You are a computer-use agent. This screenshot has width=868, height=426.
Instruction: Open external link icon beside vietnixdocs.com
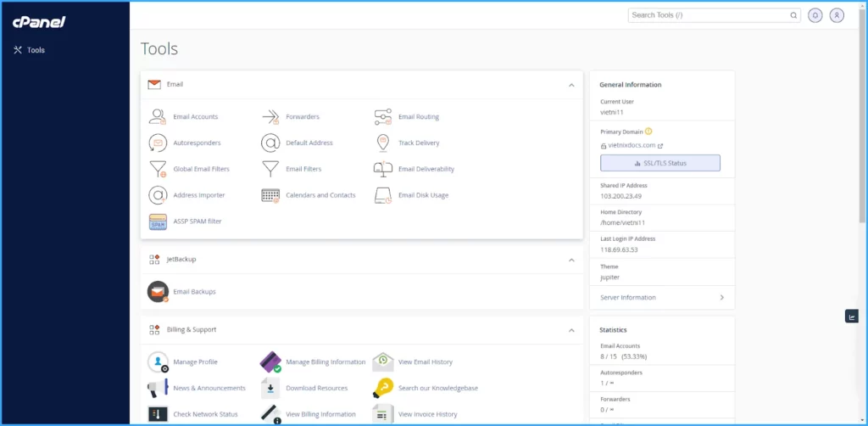click(x=659, y=146)
